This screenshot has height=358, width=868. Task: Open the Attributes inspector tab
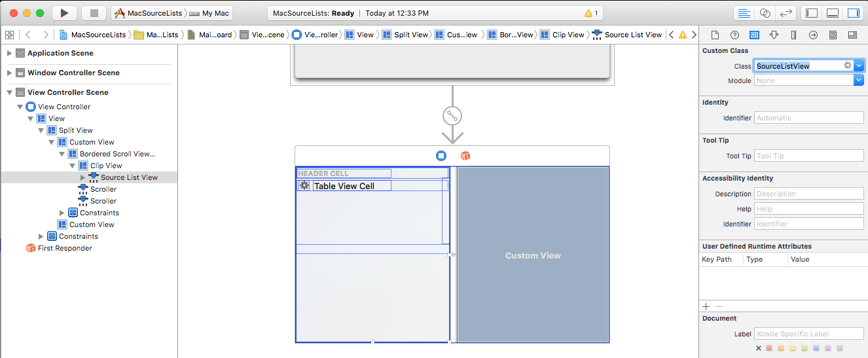(774, 35)
